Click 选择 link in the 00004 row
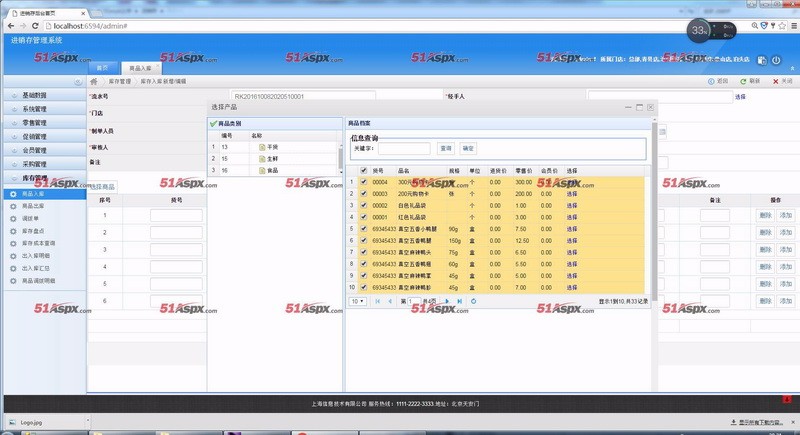Screen dimensions: 800x435 tap(571, 182)
